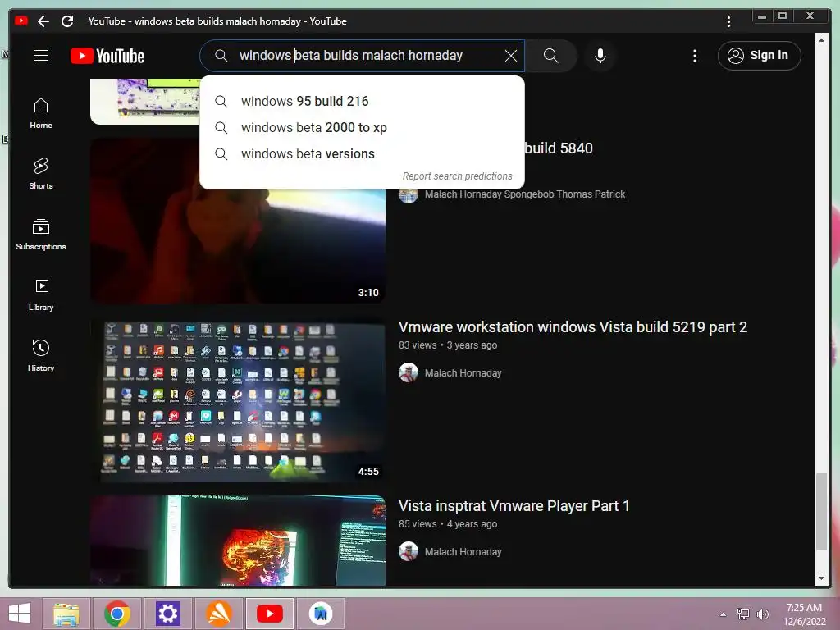Screen dimensions: 840x630
Task: Open YouTube settings three-dot menu
Action: (695, 56)
